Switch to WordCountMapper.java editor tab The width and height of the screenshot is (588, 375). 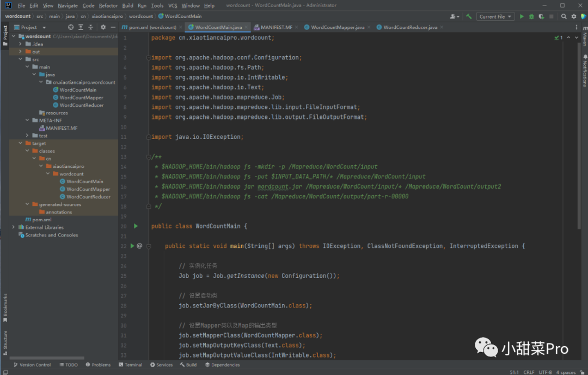(337, 27)
